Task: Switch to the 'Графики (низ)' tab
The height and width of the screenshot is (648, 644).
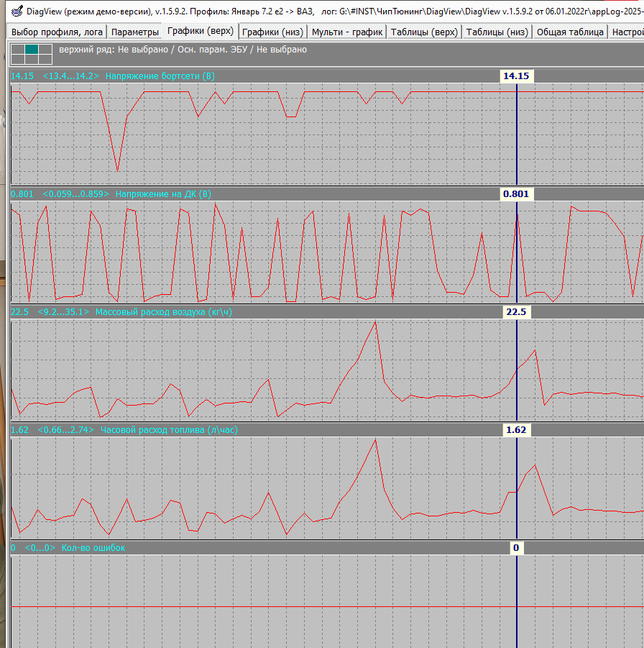Action: pyautogui.click(x=272, y=32)
